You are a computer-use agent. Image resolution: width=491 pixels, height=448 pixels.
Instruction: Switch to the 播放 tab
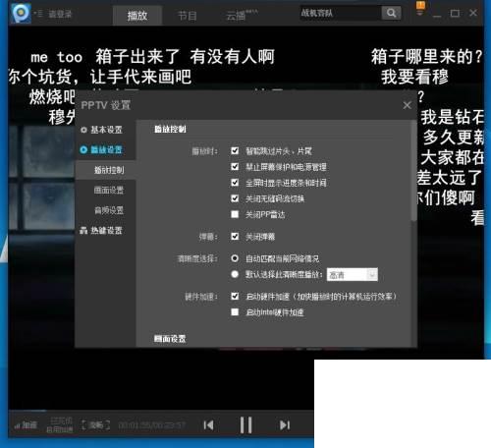tap(137, 16)
